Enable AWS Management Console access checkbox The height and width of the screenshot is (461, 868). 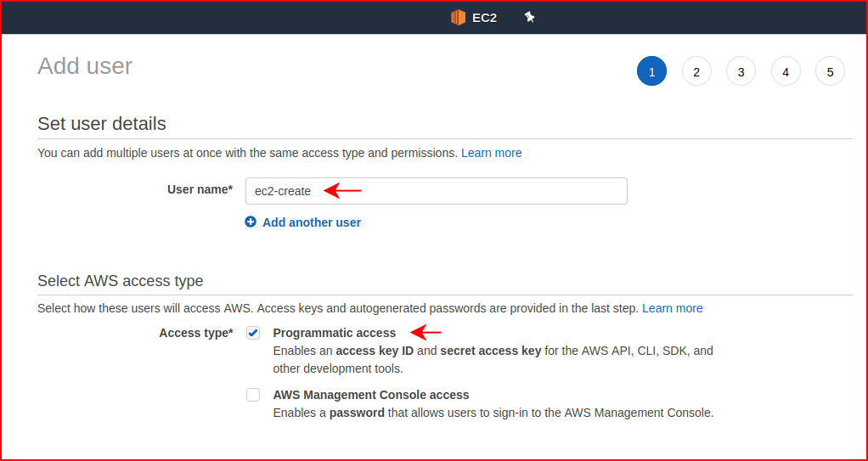pyautogui.click(x=253, y=395)
